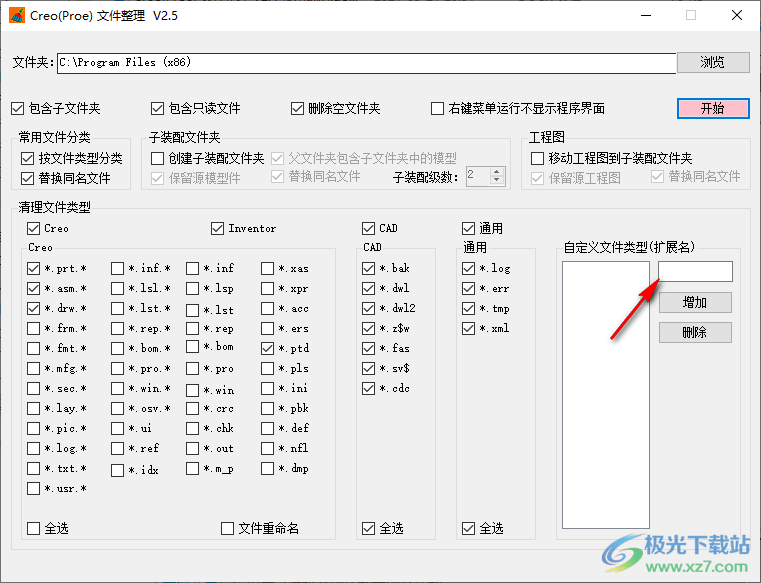
Task: Check the *.mfg.* file type
Action: [33, 368]
